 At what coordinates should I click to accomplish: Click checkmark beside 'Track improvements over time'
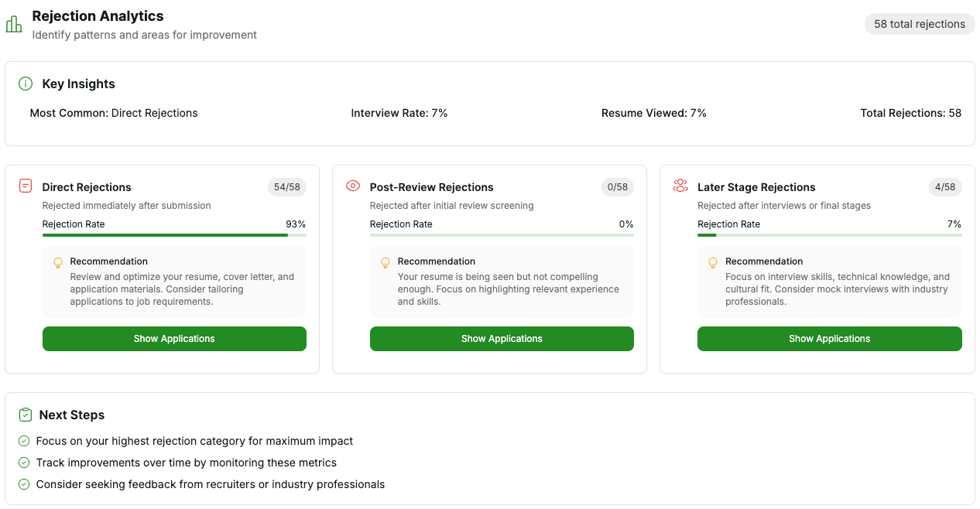pyautogui.click(x=25, y=463)
